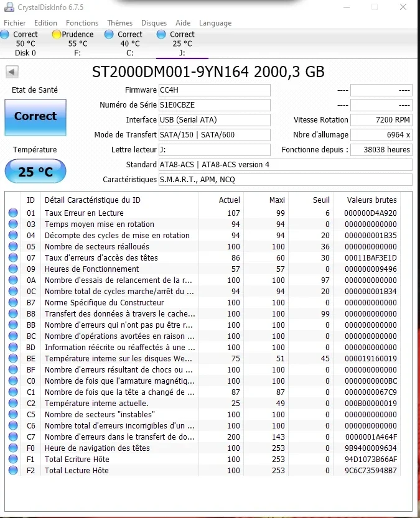Select row "Nombre d'erreurs résultant de chocs ou ..."
Screen dimensions: 420x518
203,369
